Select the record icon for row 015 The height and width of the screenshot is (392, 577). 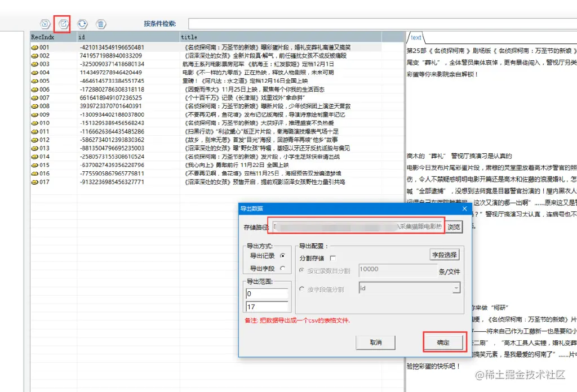34,165
